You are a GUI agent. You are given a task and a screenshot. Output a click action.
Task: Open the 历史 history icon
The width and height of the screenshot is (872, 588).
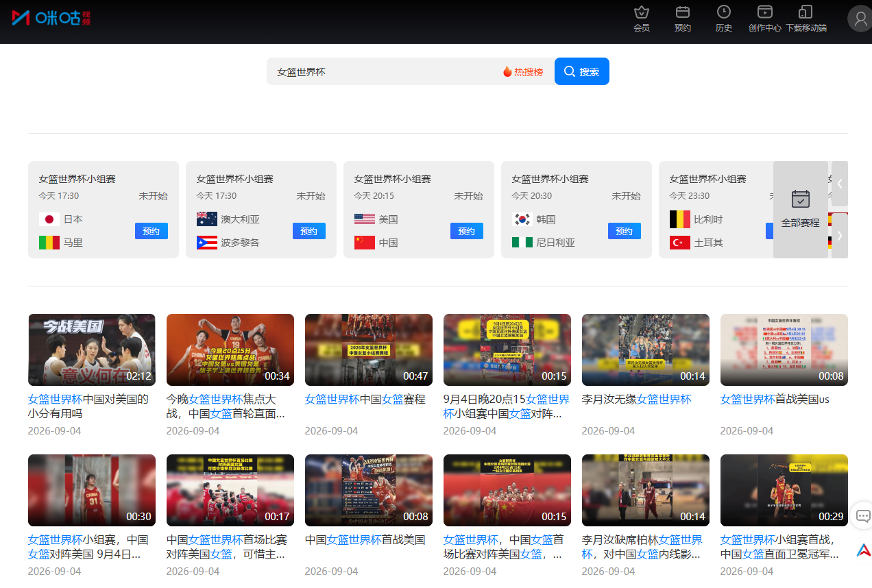pyautogui.click(x=724, y=19)
